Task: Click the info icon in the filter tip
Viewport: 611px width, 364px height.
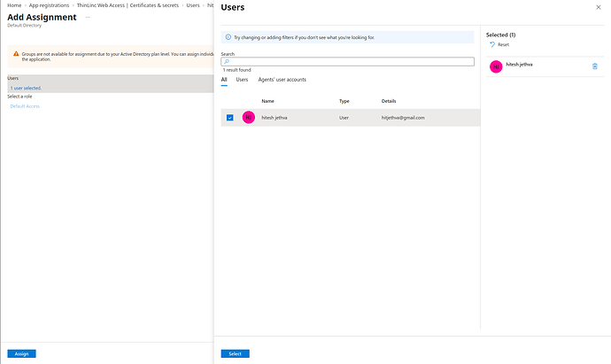Action: coord(228,37)
